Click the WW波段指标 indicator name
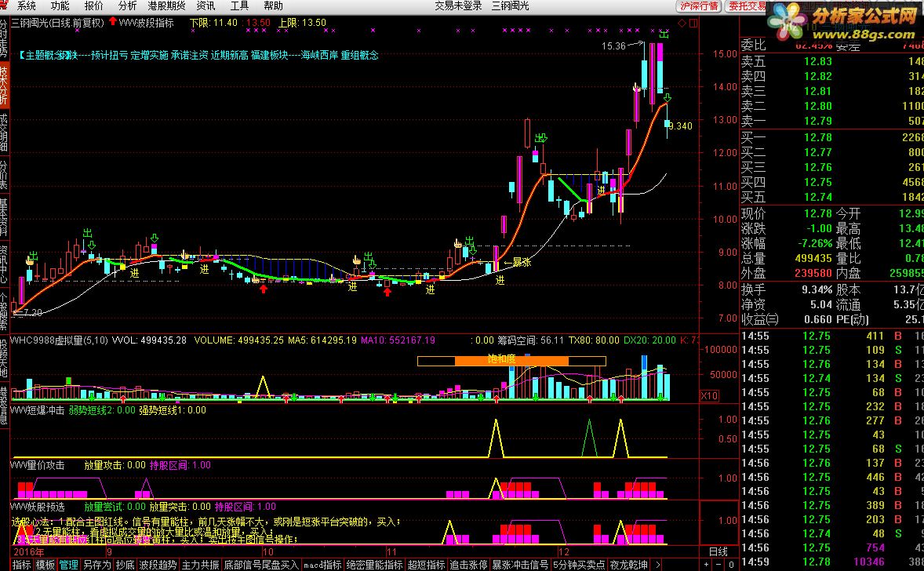 pos(146,23)
